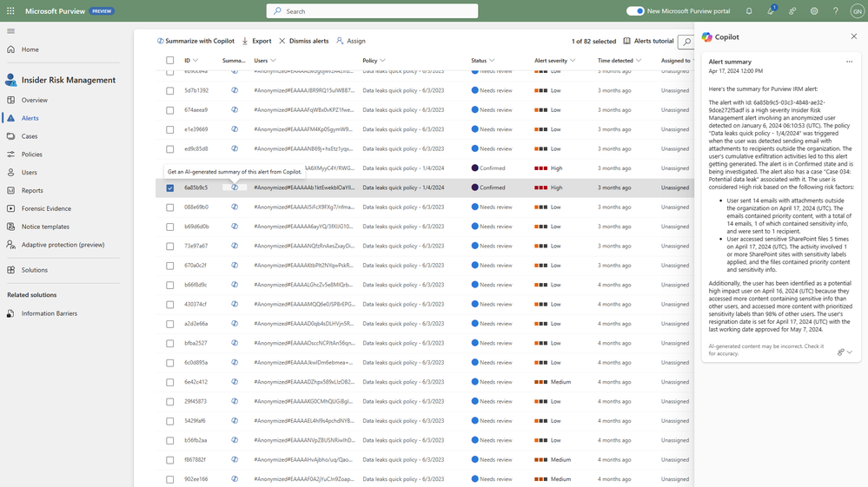868x487 pixels.
Task: Open alert ID 902ee166
Action: tap(196, 479)
